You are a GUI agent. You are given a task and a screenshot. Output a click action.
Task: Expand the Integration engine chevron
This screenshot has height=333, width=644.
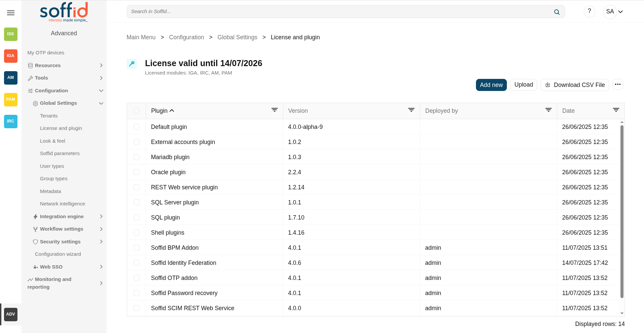click(x=101, y=217)
